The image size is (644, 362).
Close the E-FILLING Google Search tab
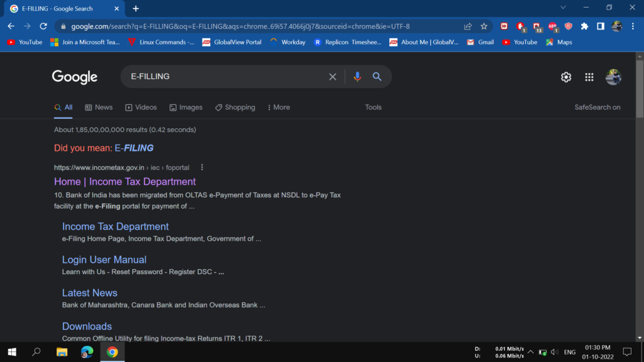tap(116, 9)
